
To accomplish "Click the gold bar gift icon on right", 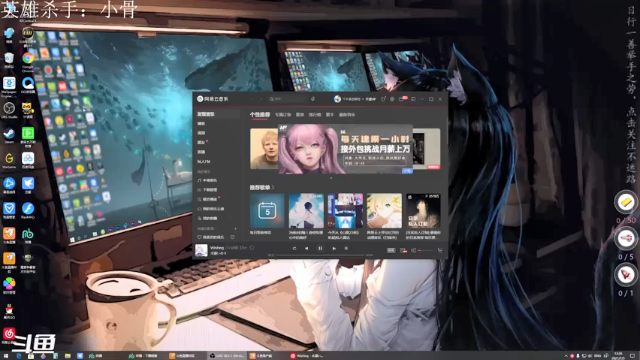I will tap(626, 202).
